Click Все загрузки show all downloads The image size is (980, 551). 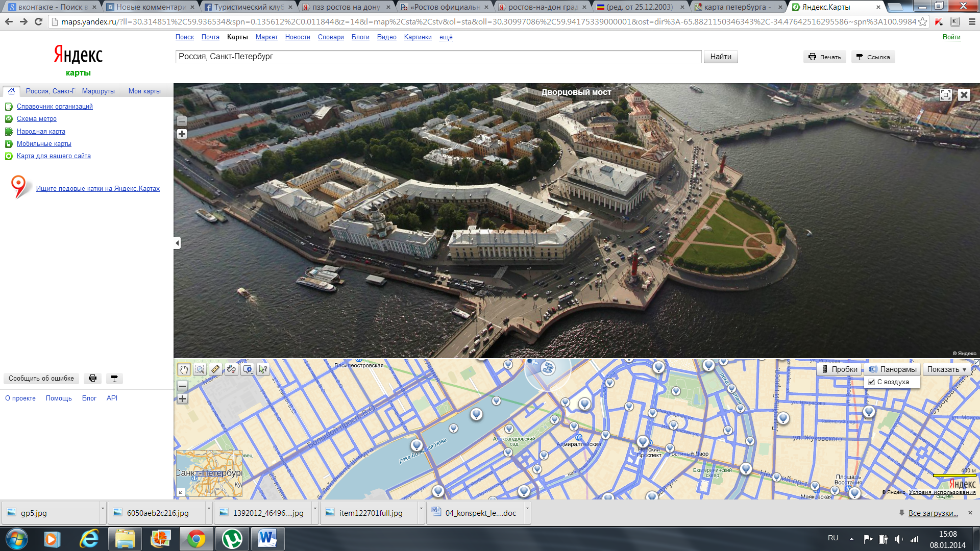[x=933, y=513]
